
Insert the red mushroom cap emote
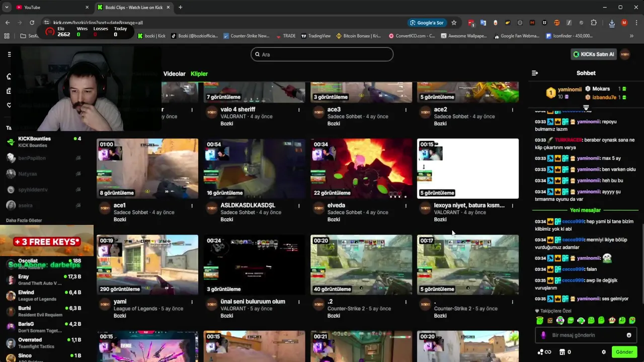click(x=612, y=320)
